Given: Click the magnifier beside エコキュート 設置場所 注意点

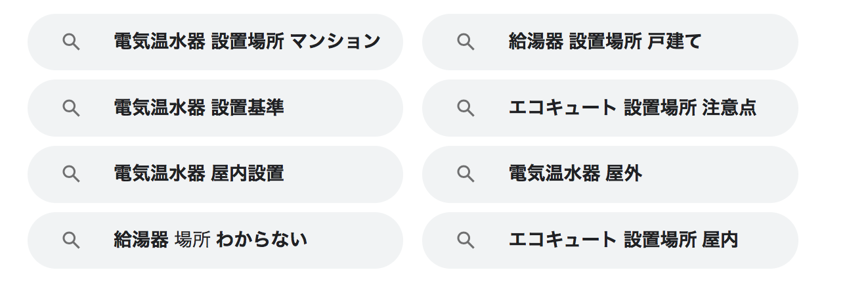Looking at the screenshot, I should 466,108.
